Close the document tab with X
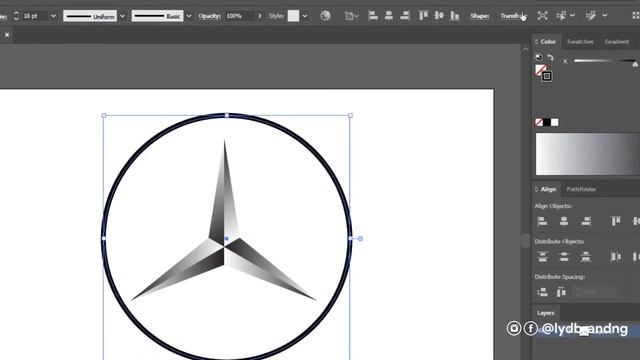The image size is (640, 360). pos(7,35)
